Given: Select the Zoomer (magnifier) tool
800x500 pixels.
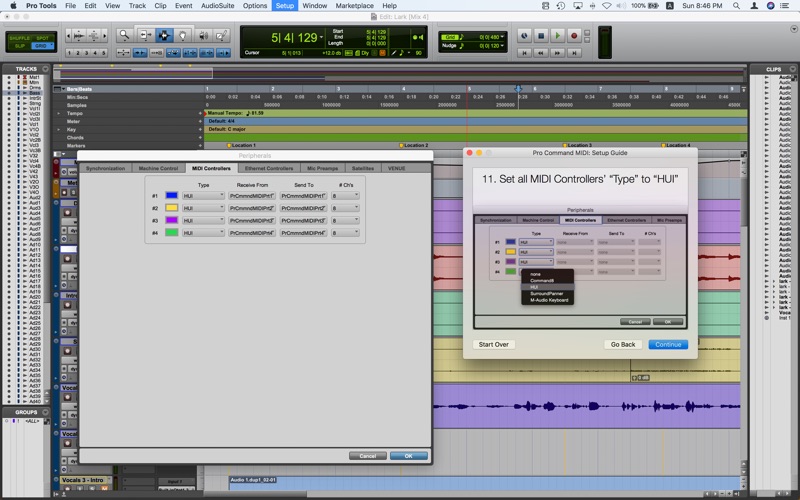Looking at the screenshot, I should click(x=123, y=35).
